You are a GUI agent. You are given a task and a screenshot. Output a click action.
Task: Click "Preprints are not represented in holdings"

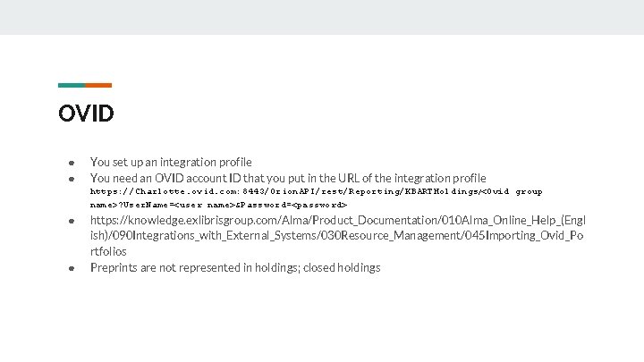[x=194, y=267]
